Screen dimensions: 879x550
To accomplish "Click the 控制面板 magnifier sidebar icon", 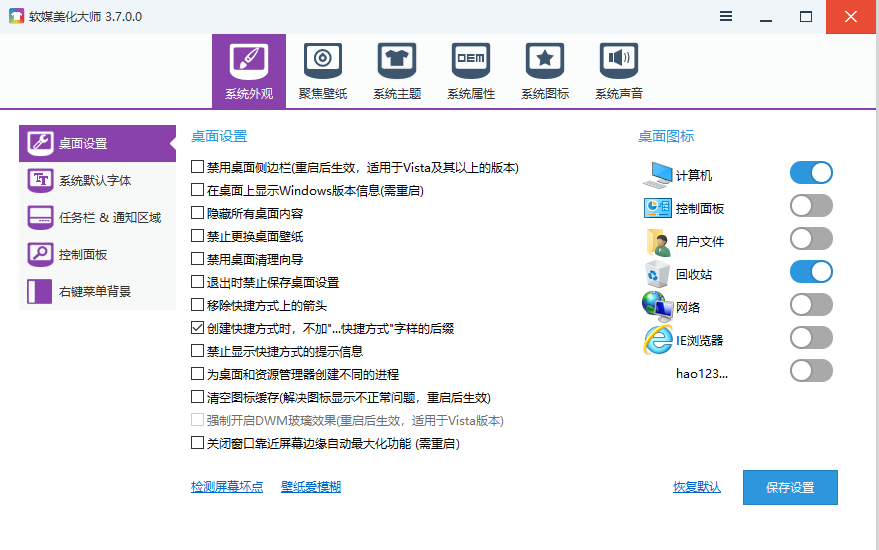I will (40, 255).
